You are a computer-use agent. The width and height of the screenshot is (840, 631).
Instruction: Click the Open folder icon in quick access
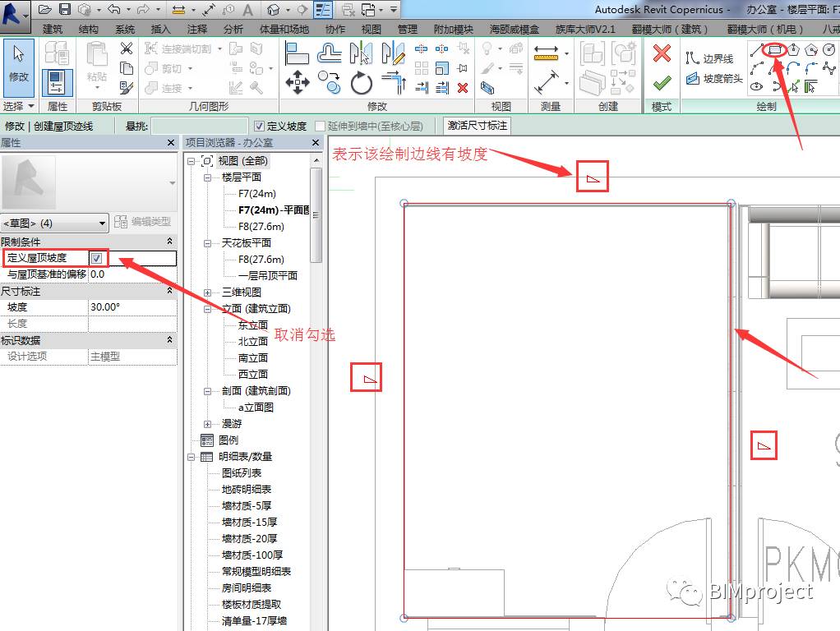coord(45,9)
